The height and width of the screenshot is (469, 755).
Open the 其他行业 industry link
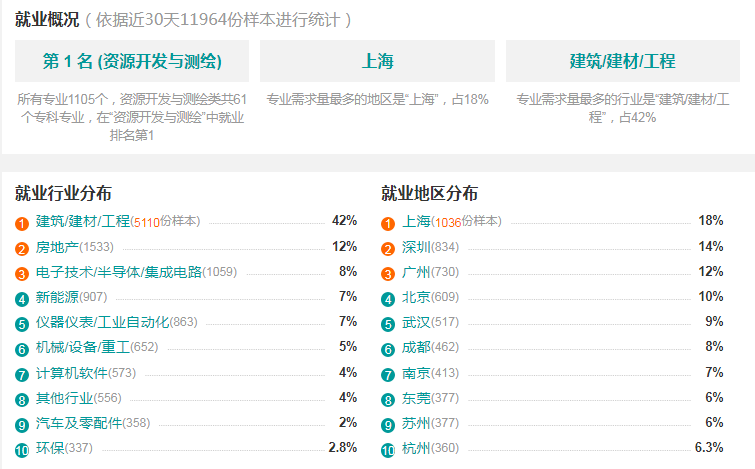coord(64,398)
